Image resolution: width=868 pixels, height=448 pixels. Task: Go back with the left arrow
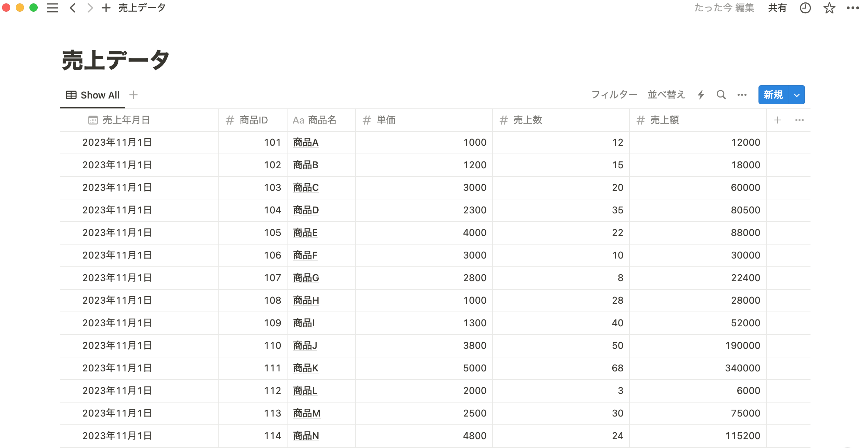click(x=72, y=8)
